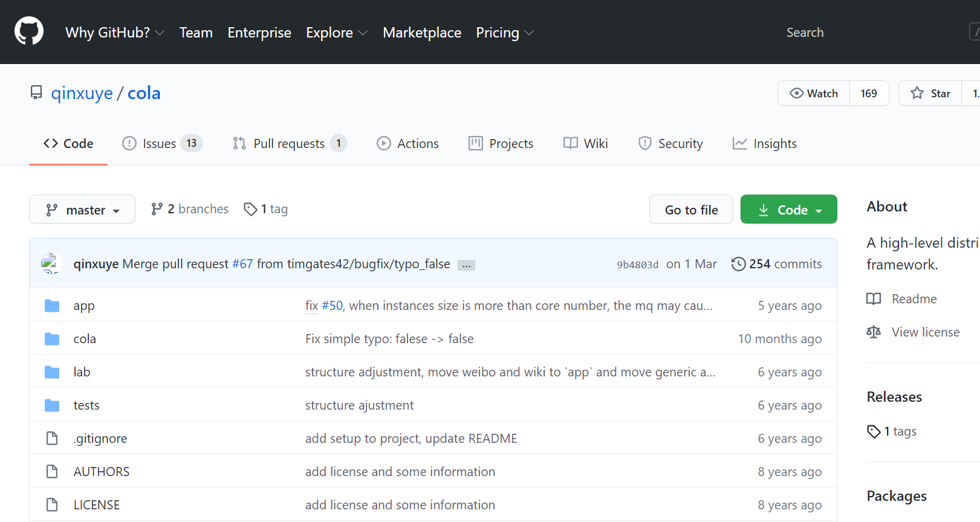Switch to the Issues tab
Screen dimensions: 980x522
pyautogui.click(x=161, y=144)
